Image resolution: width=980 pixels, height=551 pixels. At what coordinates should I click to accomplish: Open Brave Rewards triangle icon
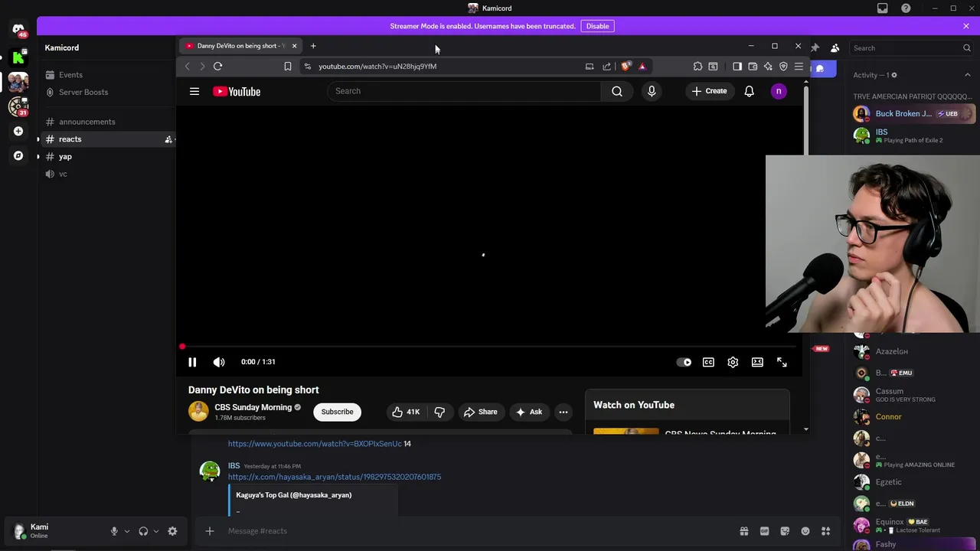[x=642, y=67]
